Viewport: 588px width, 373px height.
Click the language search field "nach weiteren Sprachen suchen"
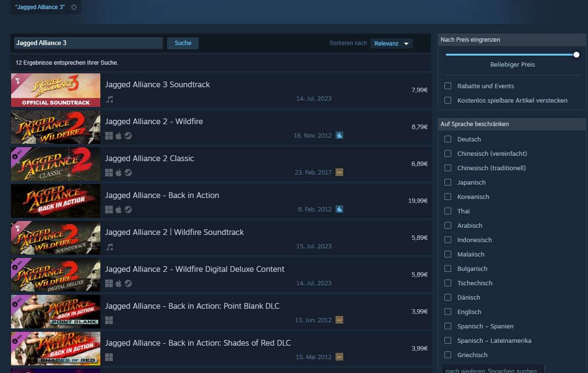point(493,370)
